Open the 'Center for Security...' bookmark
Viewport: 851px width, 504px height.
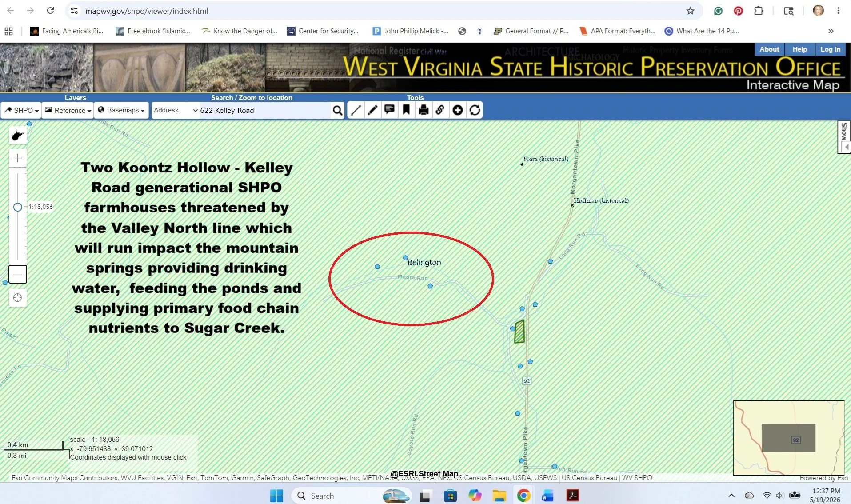pos(323,31)
